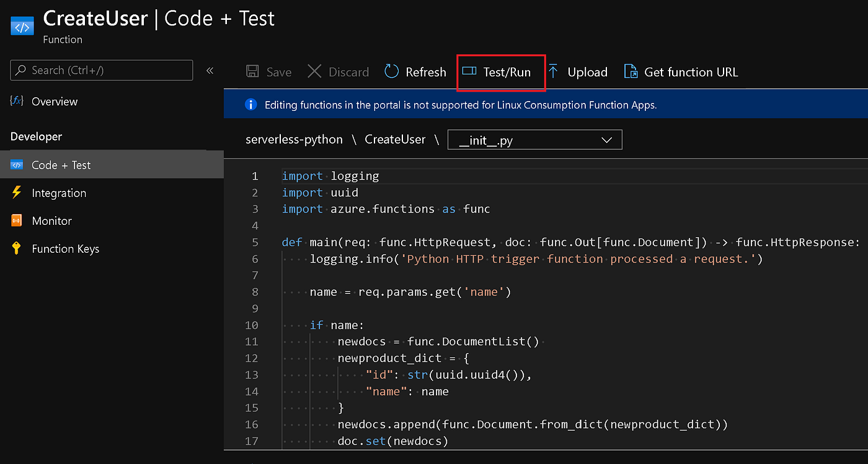Click the Function Keys key icon
This screenshot has width=868, height=464.
(x=17, y=248)
